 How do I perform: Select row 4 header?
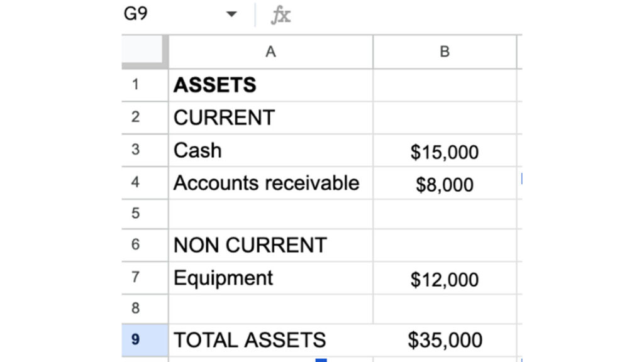pos(145,183)
